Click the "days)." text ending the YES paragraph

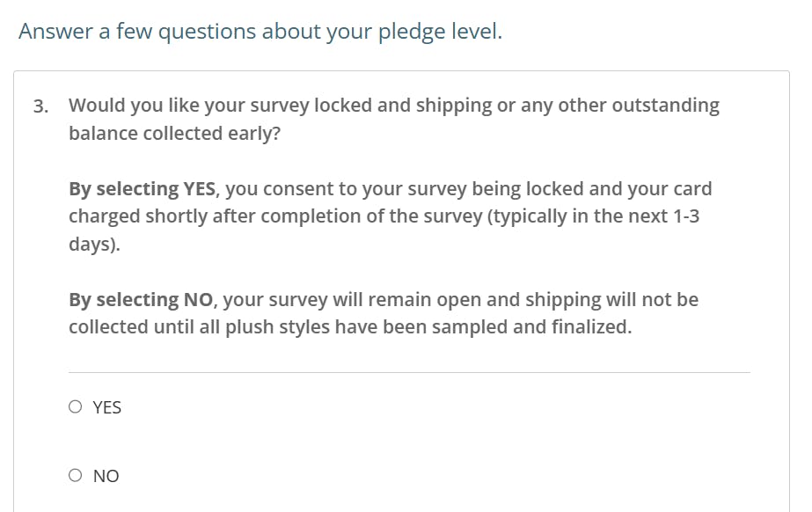click(94, 244)
